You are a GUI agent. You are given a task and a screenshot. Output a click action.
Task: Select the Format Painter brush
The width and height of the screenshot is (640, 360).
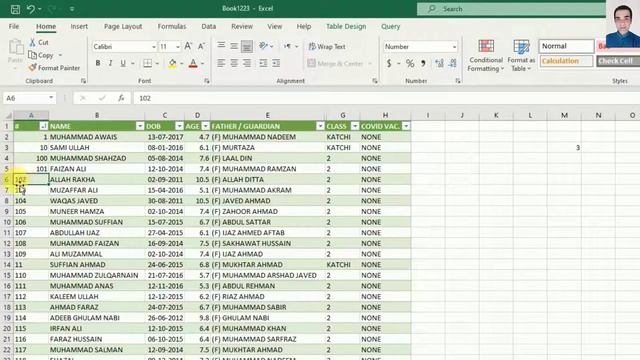tap(32, 68)
